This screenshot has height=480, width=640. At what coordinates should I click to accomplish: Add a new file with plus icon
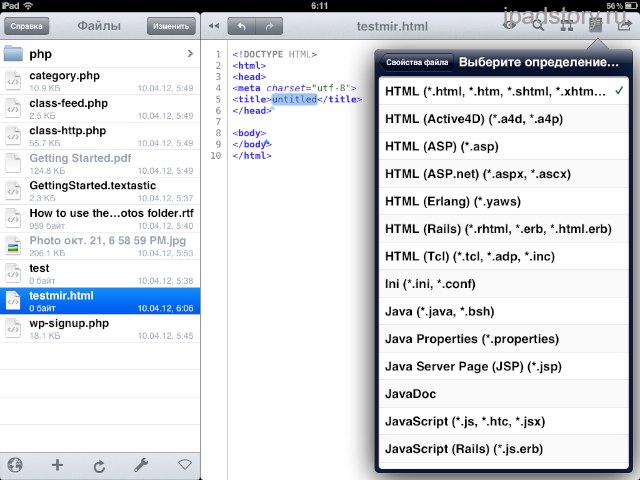[57, 465]
